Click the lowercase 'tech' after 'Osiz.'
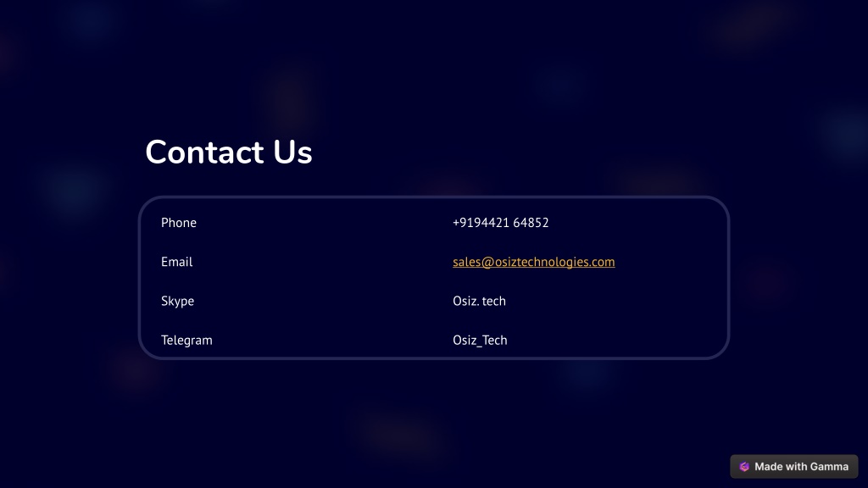 pos(494,301)
